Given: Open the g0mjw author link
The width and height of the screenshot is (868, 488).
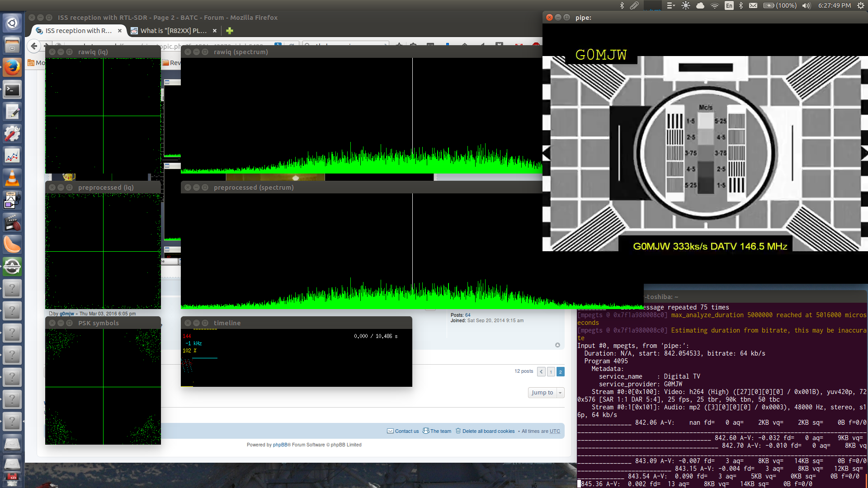Looking at the screenshot, I should (67, 314).
